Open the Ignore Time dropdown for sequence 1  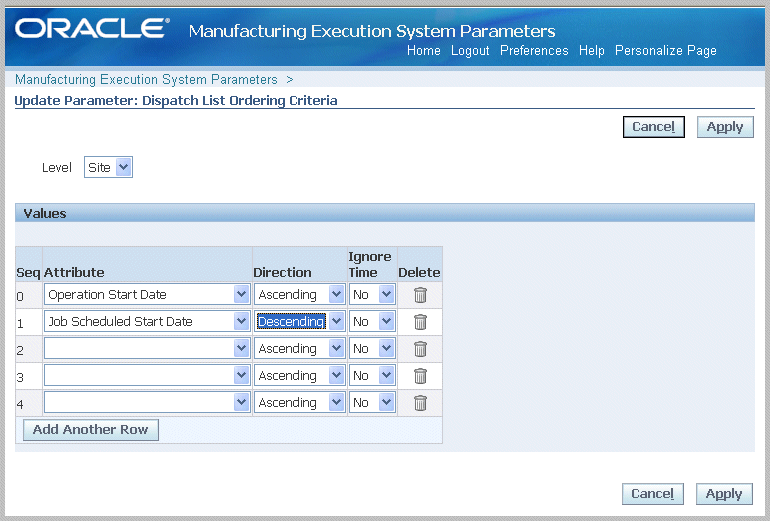[x=372, y=322]
